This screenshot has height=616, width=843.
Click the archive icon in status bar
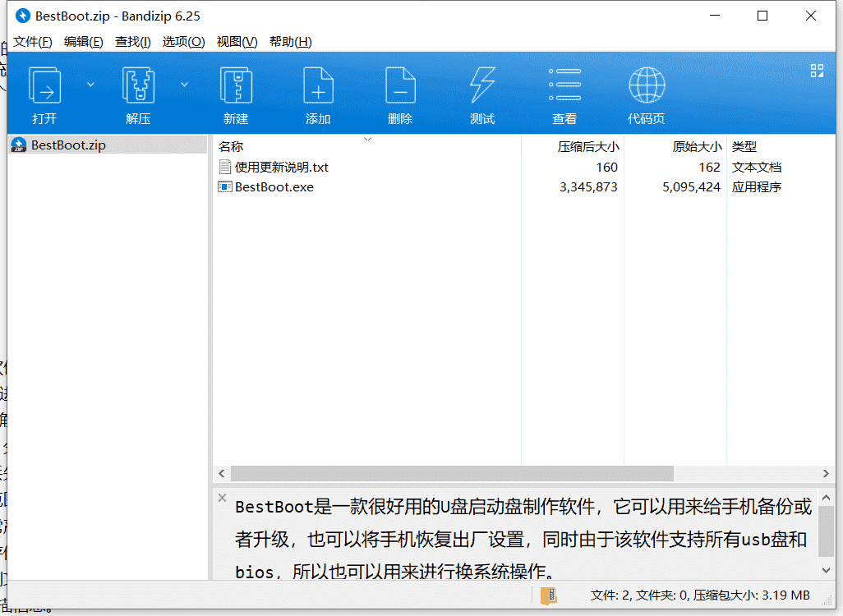548,595
